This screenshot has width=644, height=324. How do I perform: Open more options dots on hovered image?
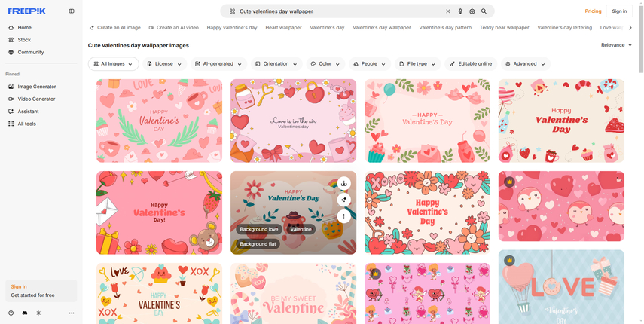coord(343,216)
